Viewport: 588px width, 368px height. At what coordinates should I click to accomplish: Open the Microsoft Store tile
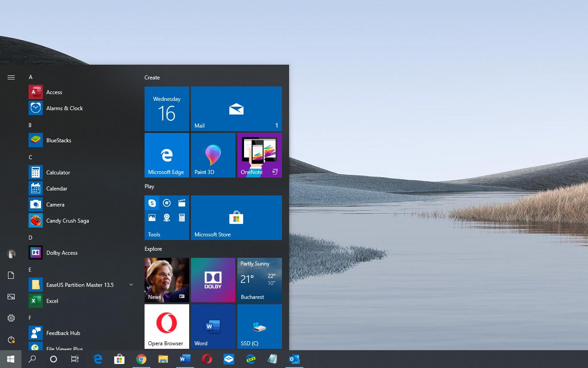pos(236,218)
